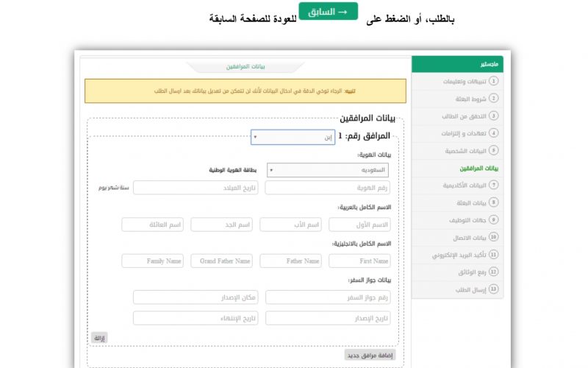Click the Father Name input field

click(290, 261)
